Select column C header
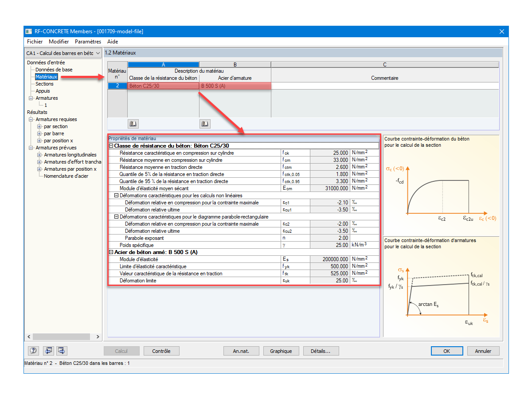 click(x=385, y=65)
